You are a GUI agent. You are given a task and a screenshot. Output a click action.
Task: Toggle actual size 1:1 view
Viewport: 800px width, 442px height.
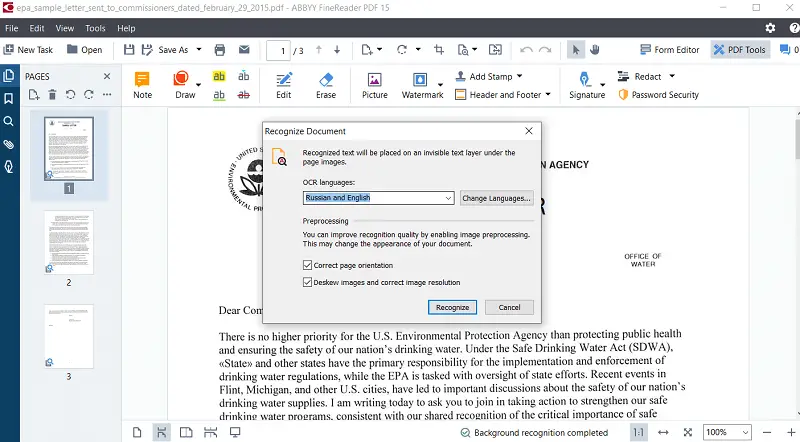point(638,432)
